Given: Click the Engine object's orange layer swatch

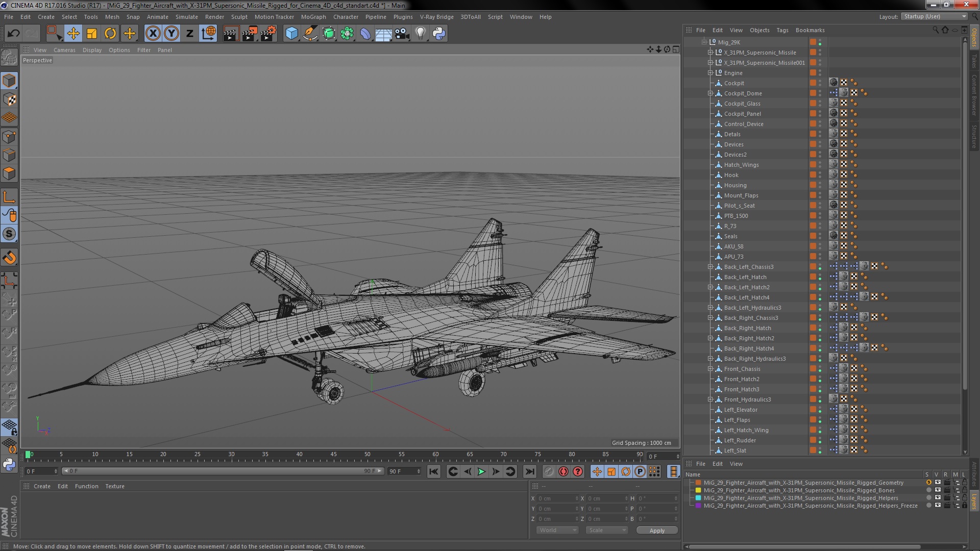Looking at the screenshot, I should click(x=813, y=73).
